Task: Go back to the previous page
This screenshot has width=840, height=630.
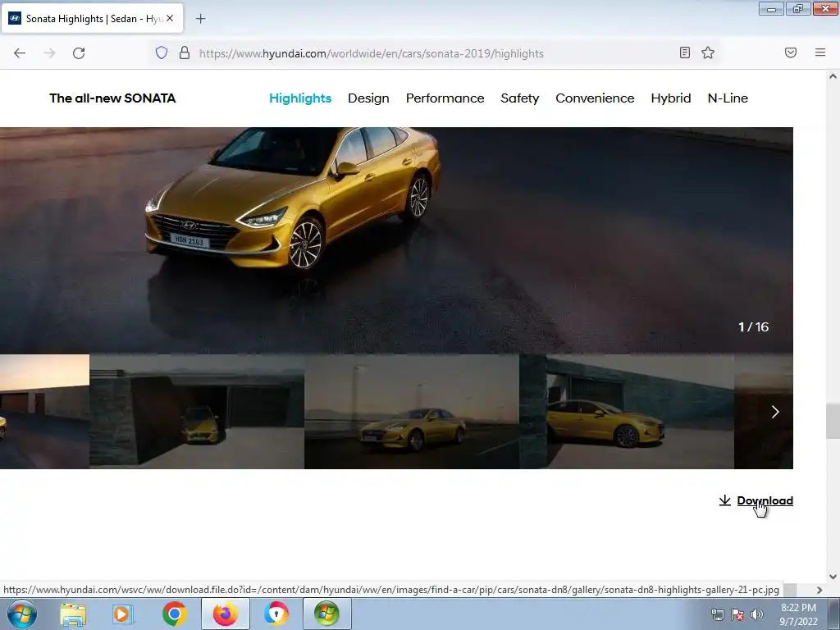Action: click(x=20, y=53)
